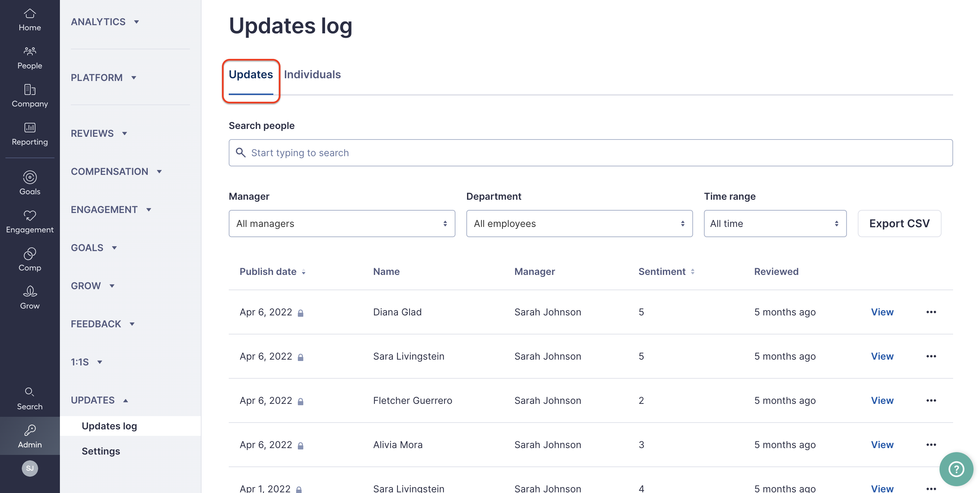
Task: Expand the REVIEWS menu section
Action: click(x=99, y=133)
